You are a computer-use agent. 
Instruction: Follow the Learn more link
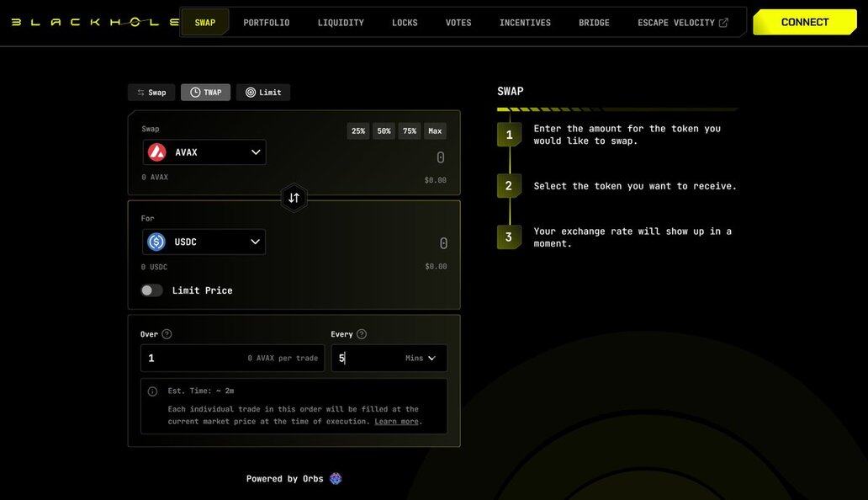click(x=396, y=422)
